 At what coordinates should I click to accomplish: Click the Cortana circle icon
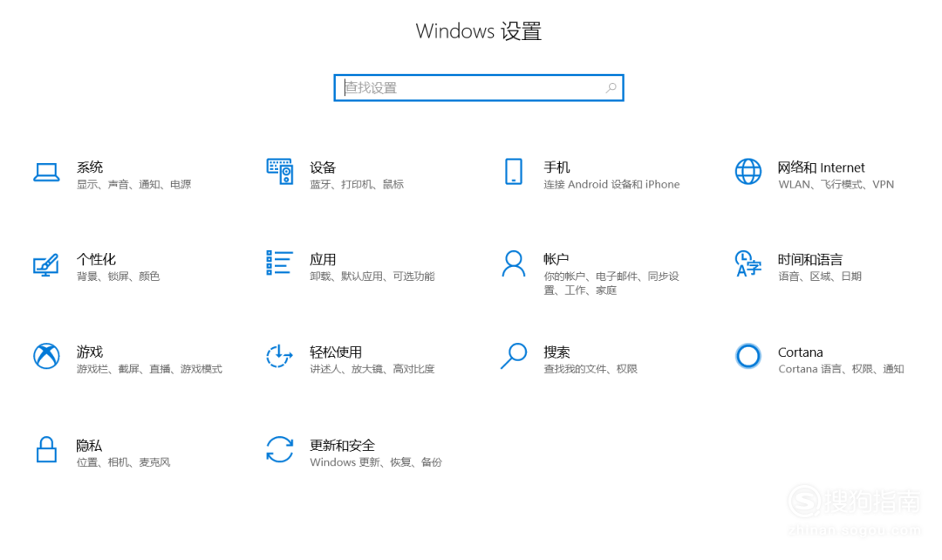coord(748,356)
